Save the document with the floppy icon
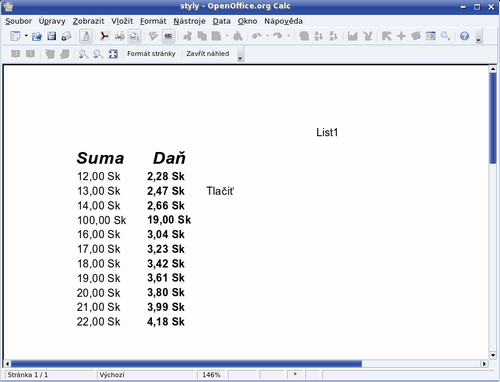The height and width of the screenshot is (382, 500). coord(52,36)
